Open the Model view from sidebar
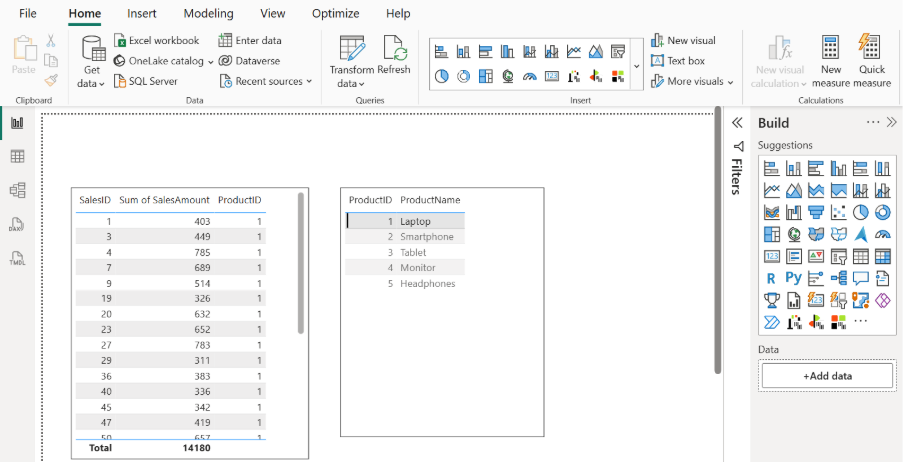Image resolution: width=903 pixels, height=462 pixels. (x=17, y=190)
